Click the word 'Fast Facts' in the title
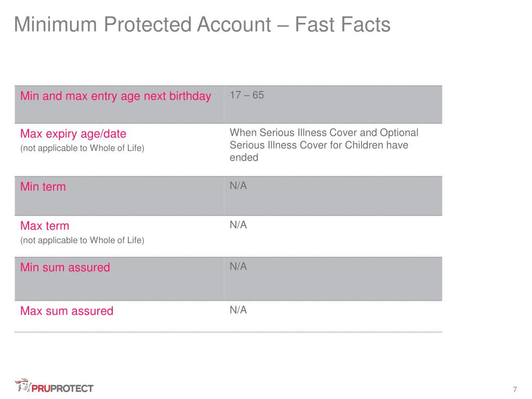Screen dimensions: 532x399 click(x=343, y=24)
